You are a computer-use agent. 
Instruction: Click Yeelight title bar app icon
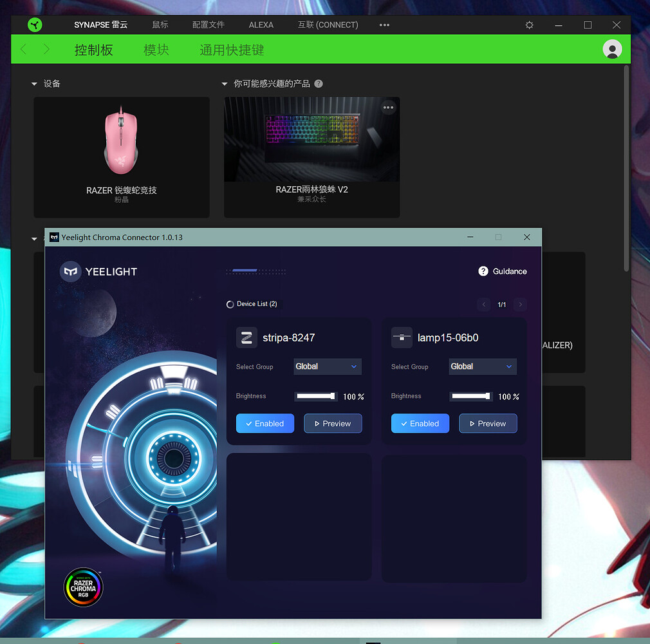54,238
